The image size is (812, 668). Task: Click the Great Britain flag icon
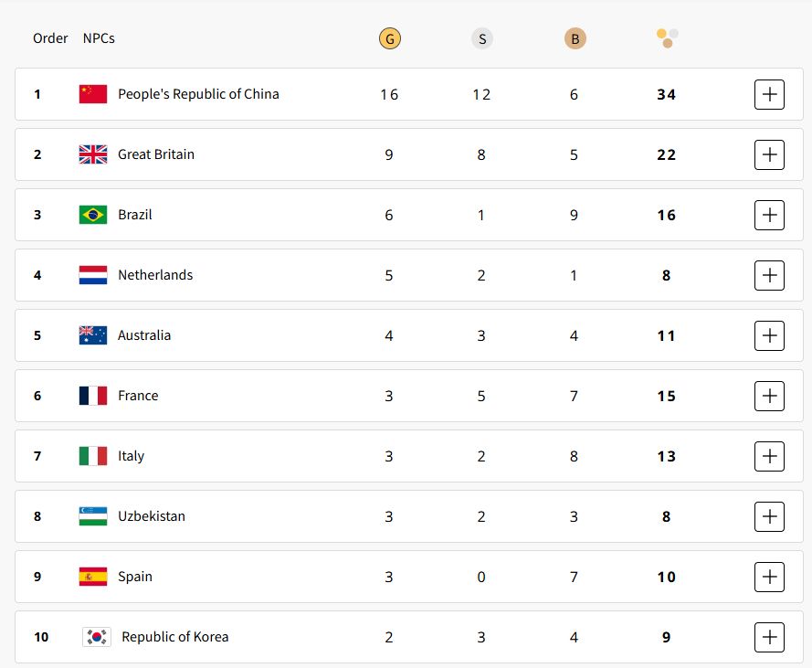93,154
